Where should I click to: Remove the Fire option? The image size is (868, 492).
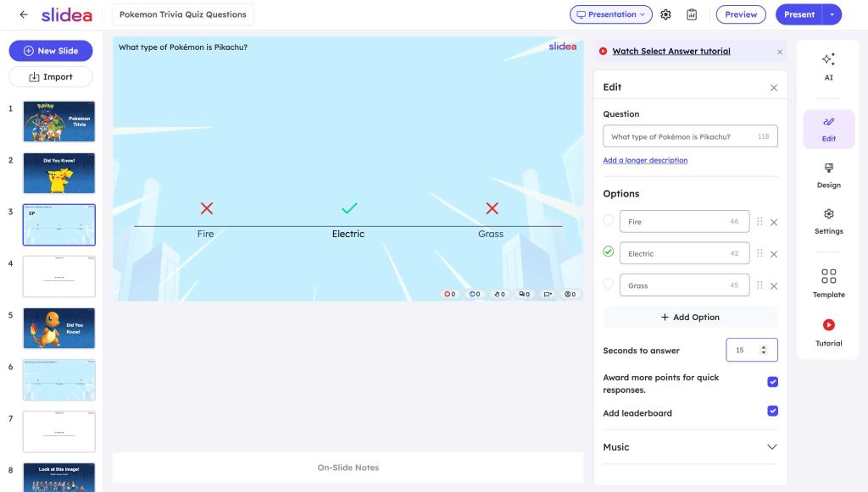(x=774, y=222)
